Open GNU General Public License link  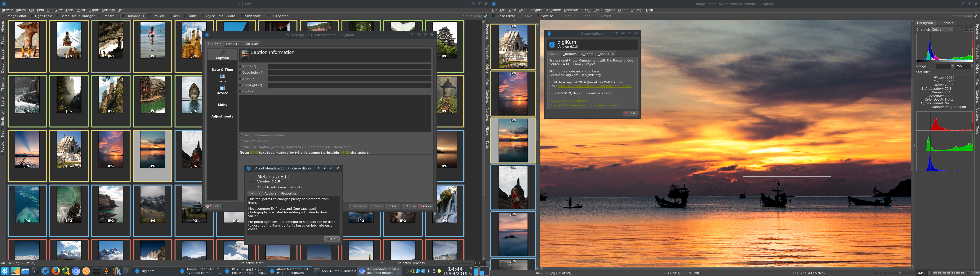pos(585,105)
